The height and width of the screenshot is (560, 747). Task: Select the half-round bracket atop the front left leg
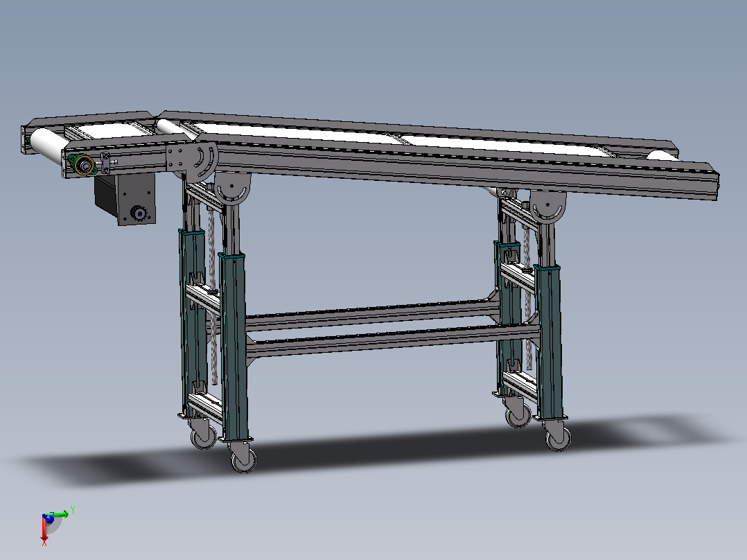tap(233, 189)
